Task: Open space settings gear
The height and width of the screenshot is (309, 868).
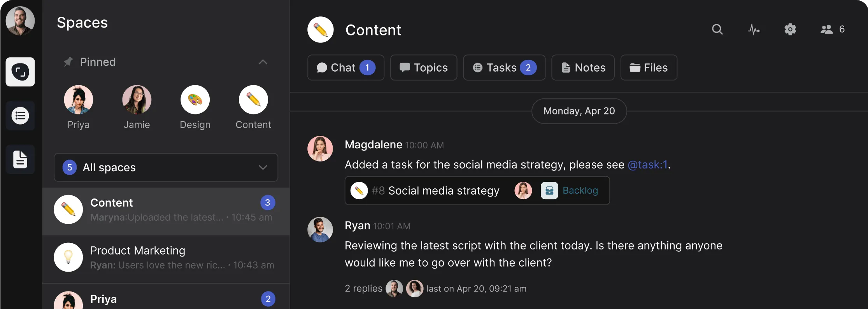Action: [790, 30]
